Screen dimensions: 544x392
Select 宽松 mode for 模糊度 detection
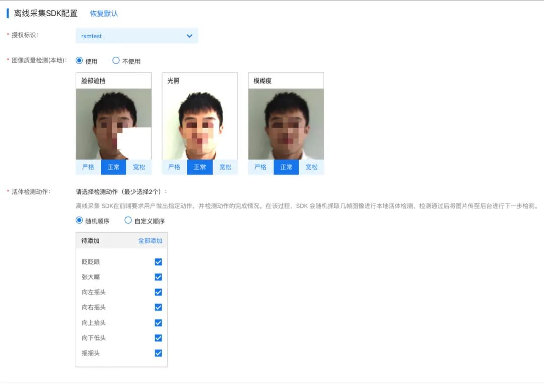point(312,167)
